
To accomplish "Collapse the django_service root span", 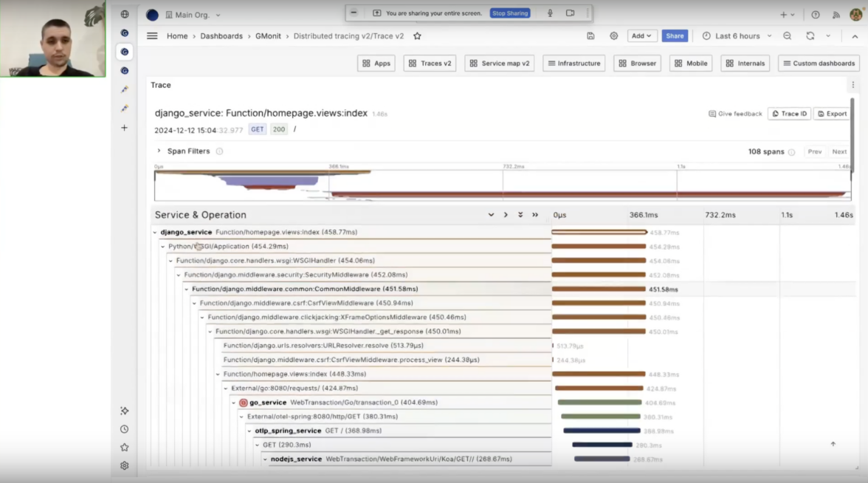I will [155, 233].
